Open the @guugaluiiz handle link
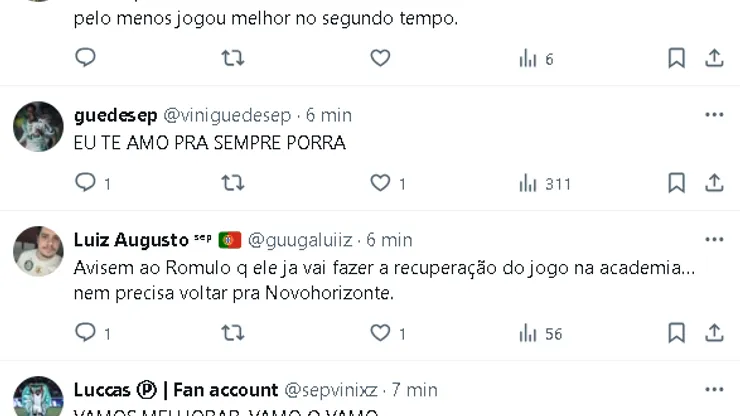This screenshot has width=740, height=416. point(300,240)
